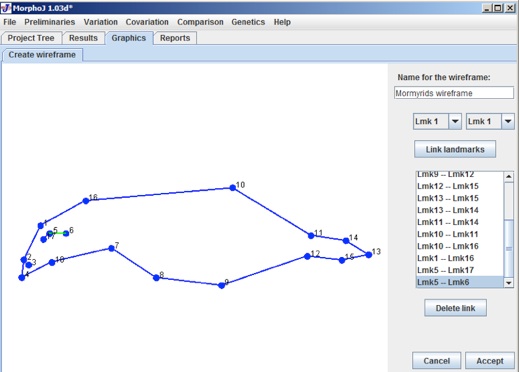Select the Lmk13 -- Lmk14 link

coord(460,210)
